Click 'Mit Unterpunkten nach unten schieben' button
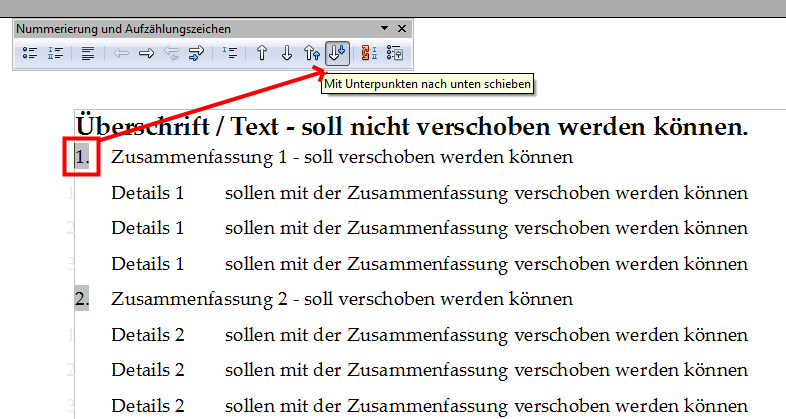The image size is (786, 419). click(337, 53)
